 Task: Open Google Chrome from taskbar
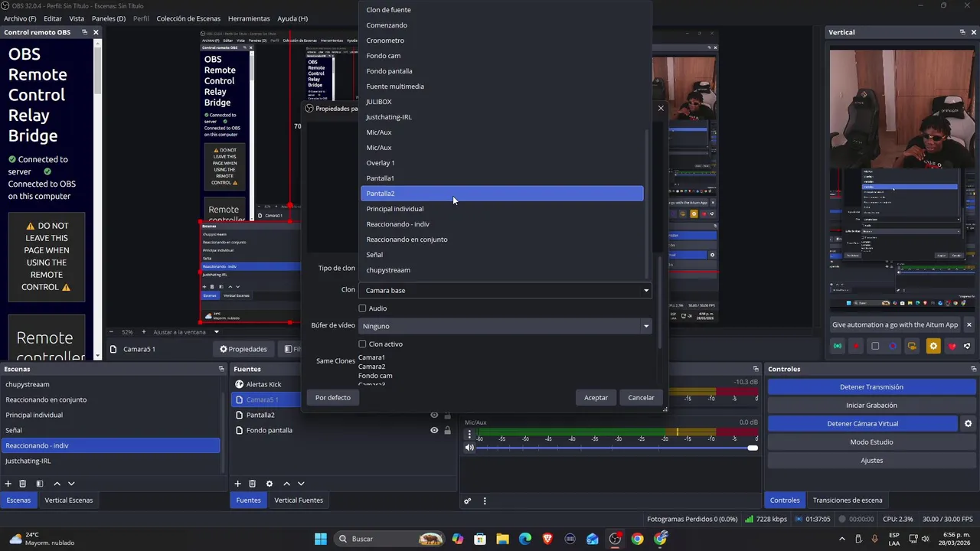coord(637,539)
